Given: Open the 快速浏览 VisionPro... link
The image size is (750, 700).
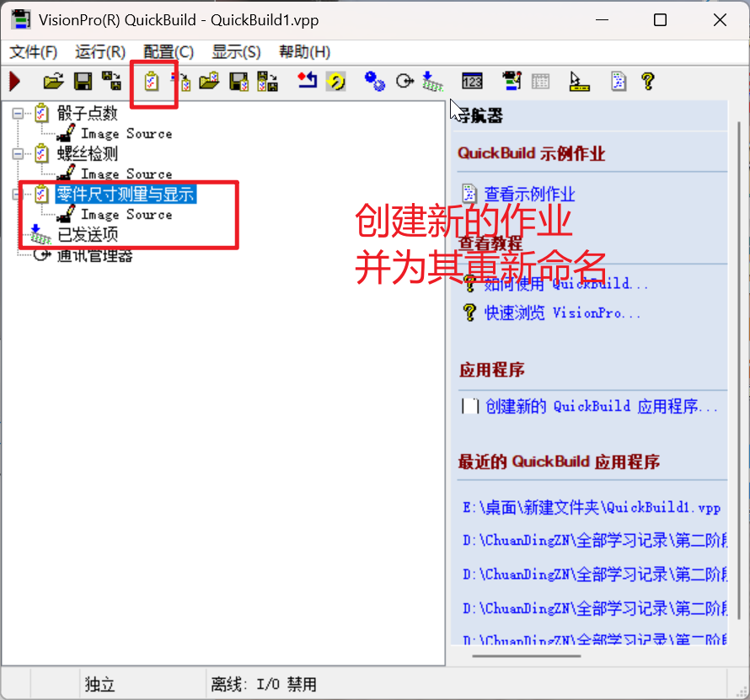Looking at the screenshot, I should (562, 313).
